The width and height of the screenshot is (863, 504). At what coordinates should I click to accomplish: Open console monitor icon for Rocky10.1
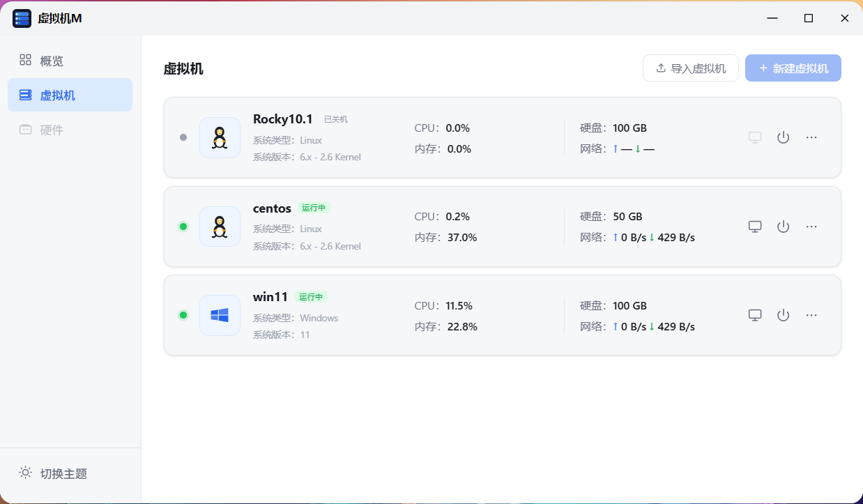(x=755, y=137)
